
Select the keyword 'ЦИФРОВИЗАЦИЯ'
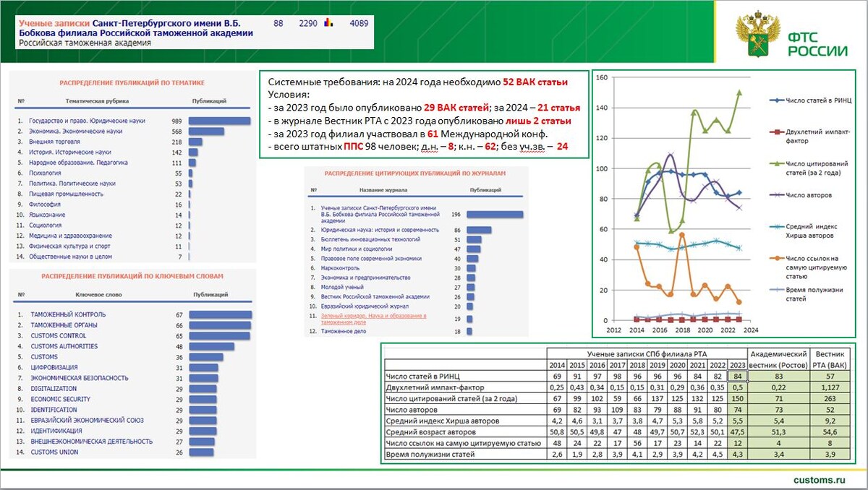click(54, 367)
